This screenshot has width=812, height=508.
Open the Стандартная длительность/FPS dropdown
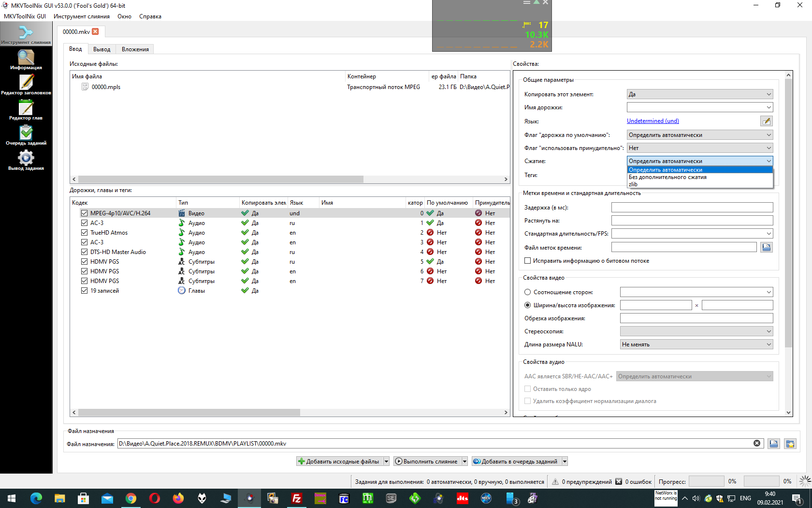[692, 234]
